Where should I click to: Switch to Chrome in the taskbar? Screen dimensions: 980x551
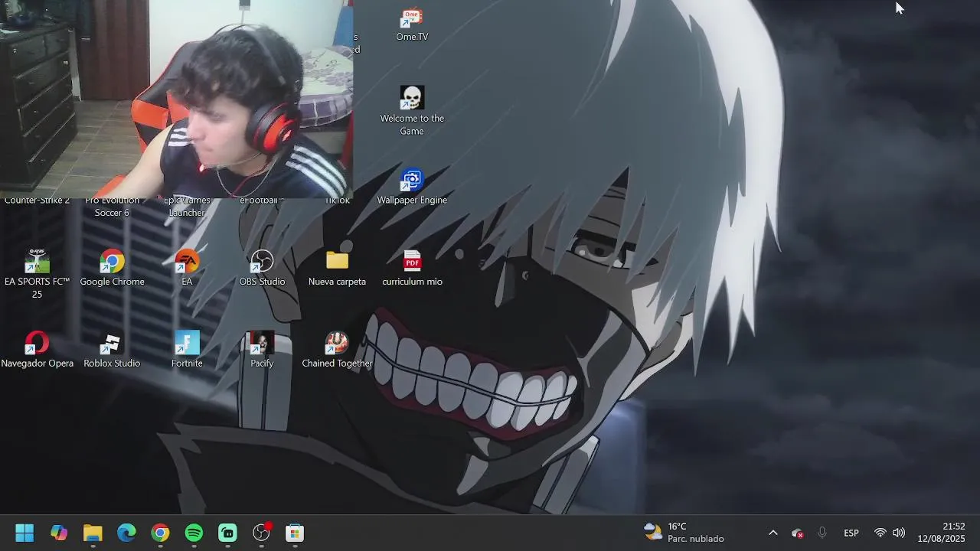coord(160,533)
